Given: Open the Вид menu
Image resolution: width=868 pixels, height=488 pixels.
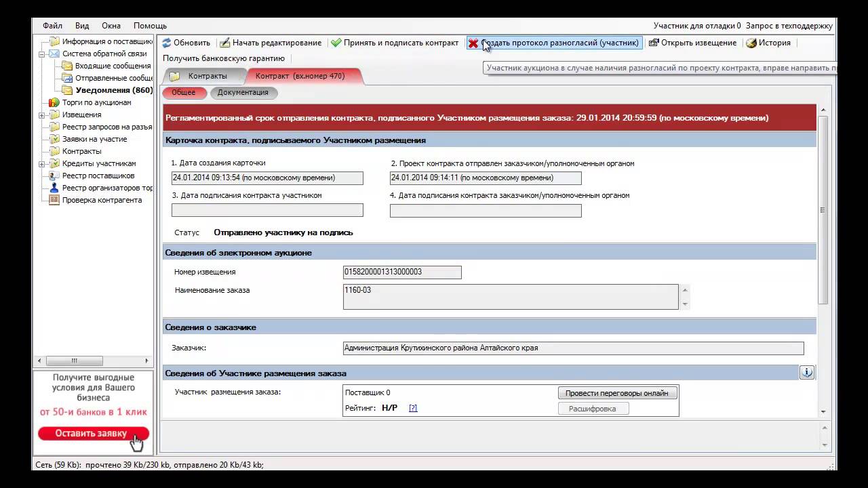Looking at the screenshot, I should pyautogui.click(x=82, y=26).
